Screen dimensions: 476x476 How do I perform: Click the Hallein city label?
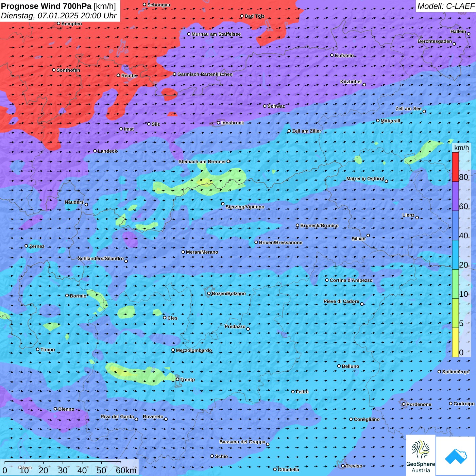(458, 31)
